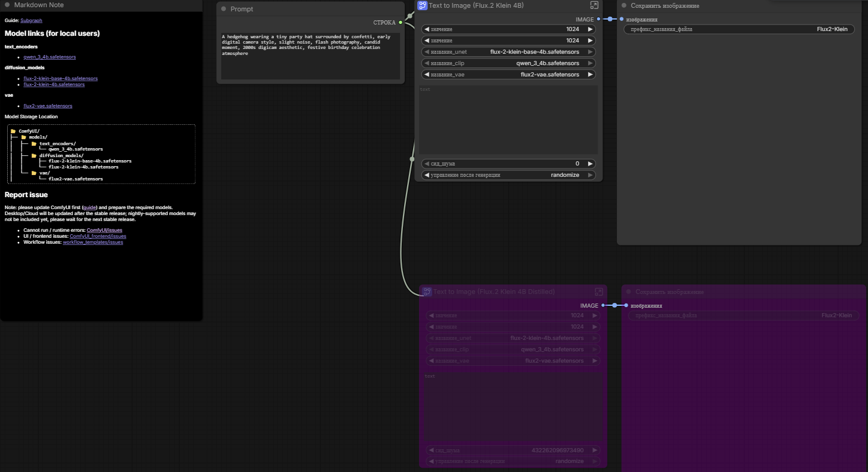Click the hedgehog prompt text area
Viewport: 868px width, 472px height.
pyautogui.click(x=310, y=56)
